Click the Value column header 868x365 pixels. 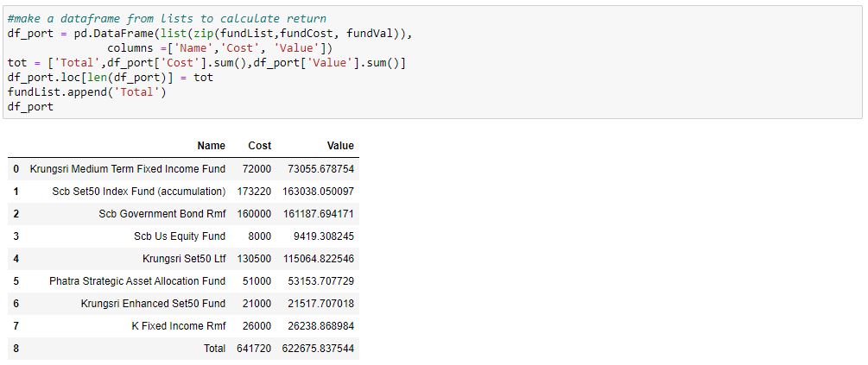340,146
